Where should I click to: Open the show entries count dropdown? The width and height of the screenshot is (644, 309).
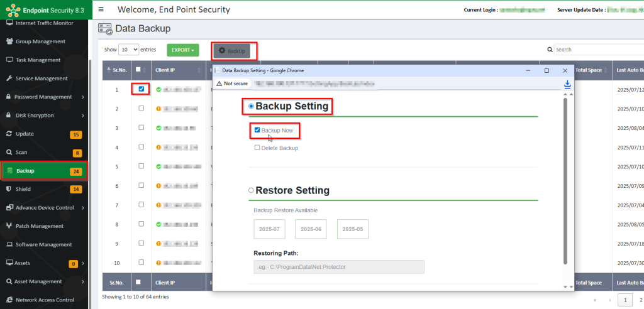(129, 50)
